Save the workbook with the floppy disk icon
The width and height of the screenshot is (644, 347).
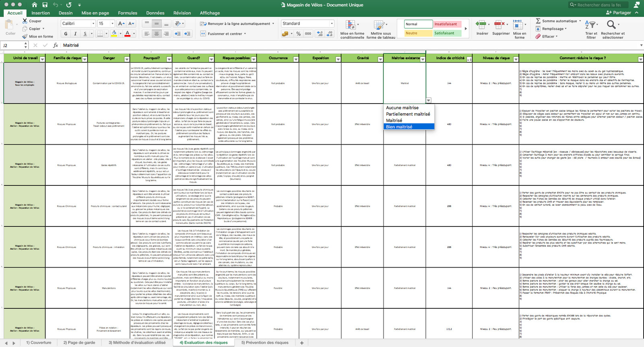pos(45,5)
